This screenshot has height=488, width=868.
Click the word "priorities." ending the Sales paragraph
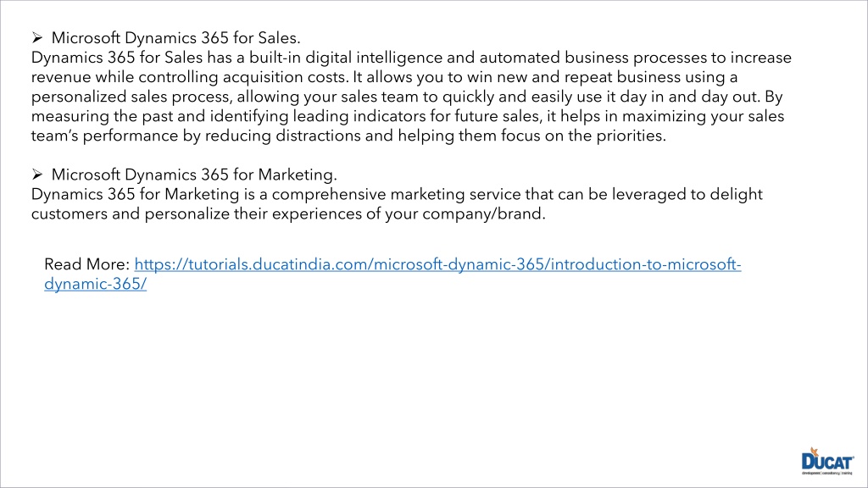(x=631, y=136)
